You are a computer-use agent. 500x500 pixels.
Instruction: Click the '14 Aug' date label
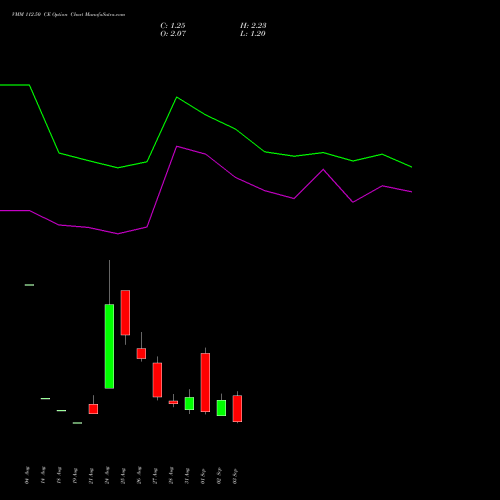tap(43, 475)
